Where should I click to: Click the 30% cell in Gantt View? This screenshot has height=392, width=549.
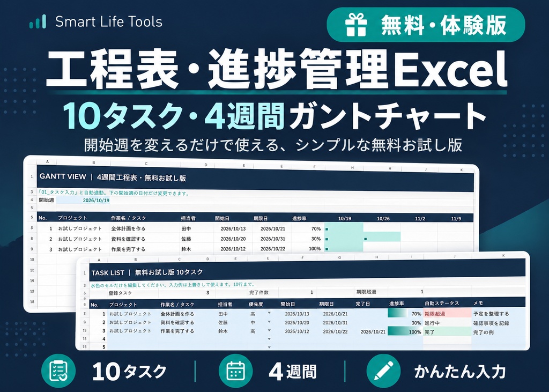coord(316,239)
